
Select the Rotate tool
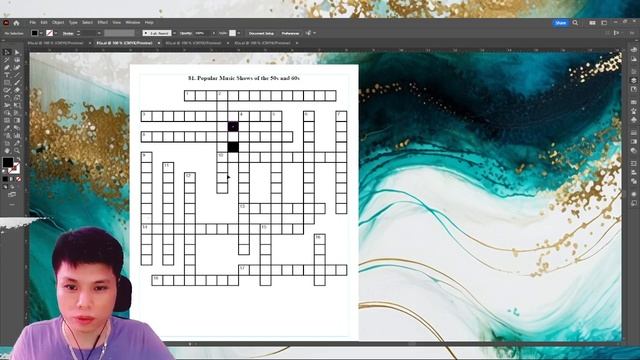(7, 98)
